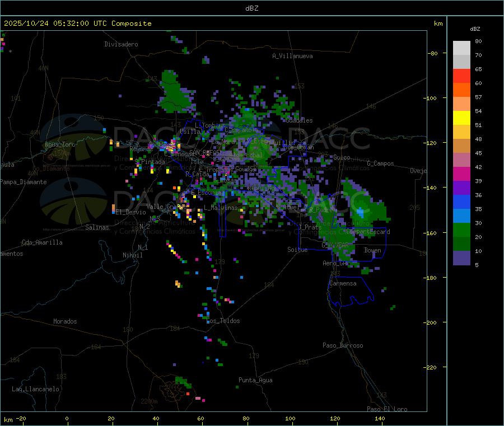
Task: Select the red 65 dBZ legend swatch
Action: coord(461,76)
